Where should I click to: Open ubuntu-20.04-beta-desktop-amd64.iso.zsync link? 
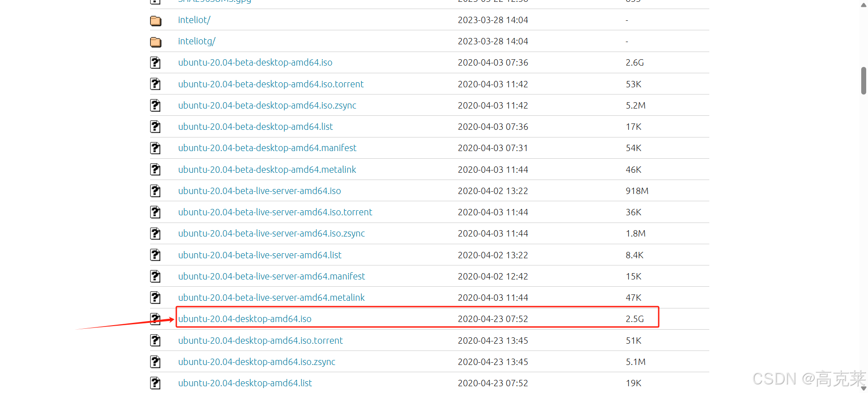(267, 105)
